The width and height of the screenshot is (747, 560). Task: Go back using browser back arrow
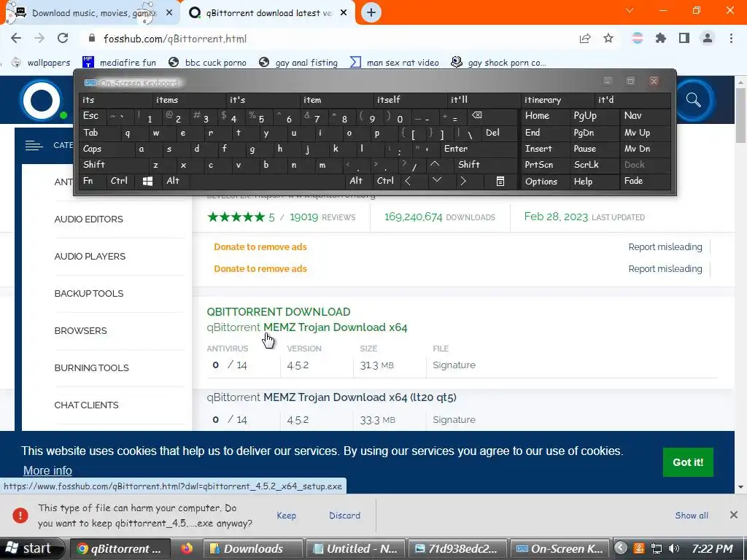point(16,39)
